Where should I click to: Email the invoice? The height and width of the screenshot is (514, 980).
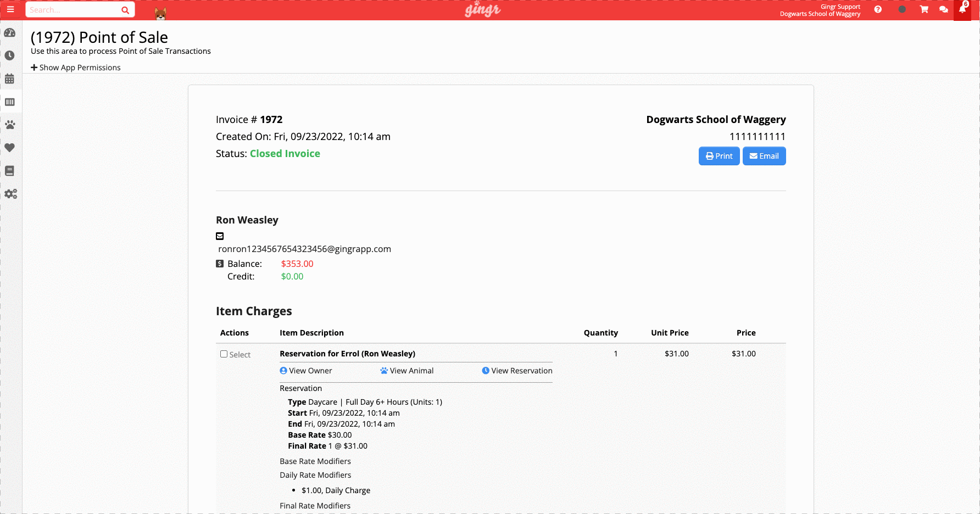[764, 156]
